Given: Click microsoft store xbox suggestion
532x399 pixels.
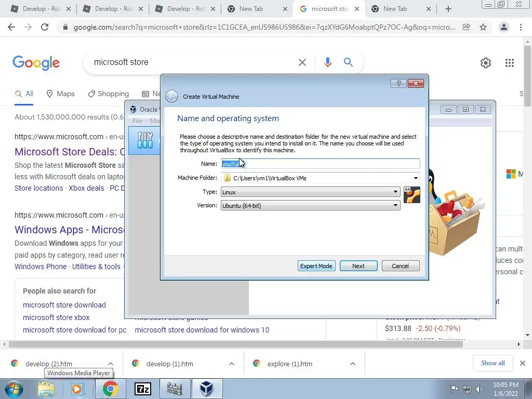Looking at the screenshot, I should (56, 317).
